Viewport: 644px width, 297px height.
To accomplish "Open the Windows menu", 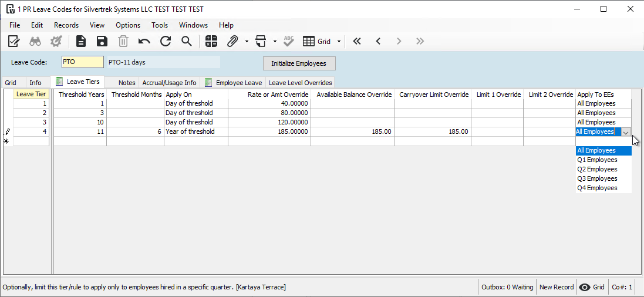I will coord(193,25).
